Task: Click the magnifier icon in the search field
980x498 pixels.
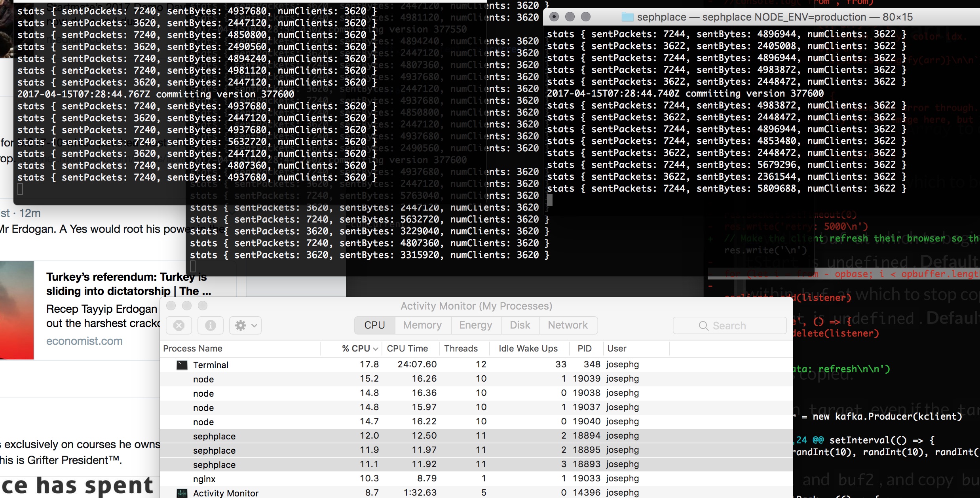Action: click(x=703, y=326)
